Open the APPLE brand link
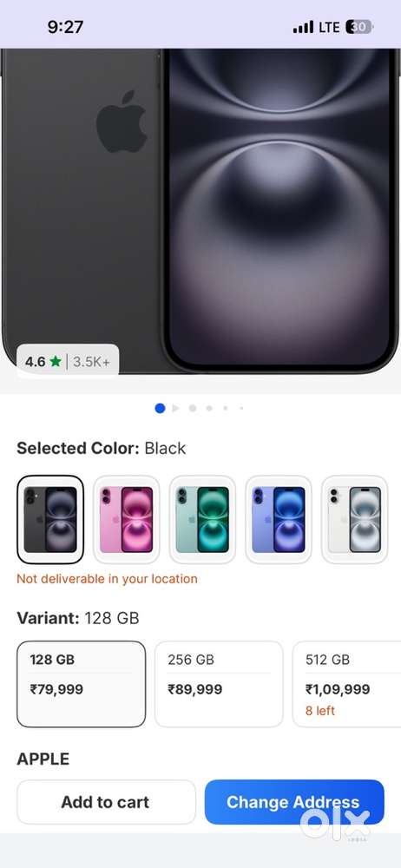Image resolution: width=401 pixels, height=868 pixels. click(43, 759)
